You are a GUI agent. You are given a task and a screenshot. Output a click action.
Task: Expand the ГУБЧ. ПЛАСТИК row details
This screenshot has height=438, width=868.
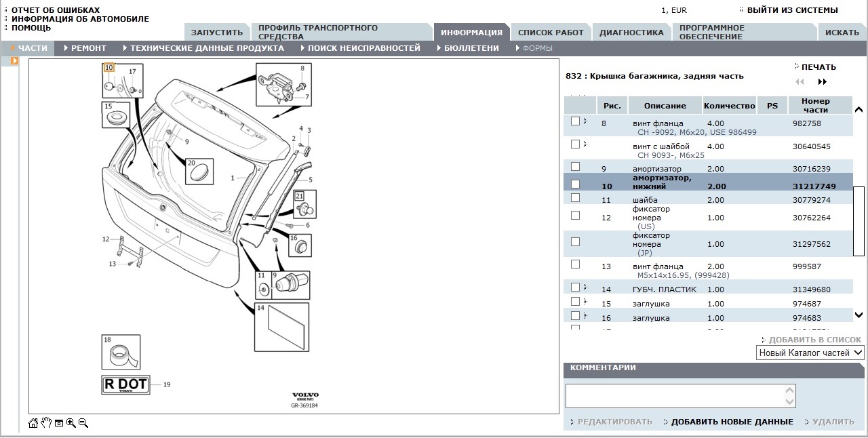pyautogui.click(x=585, y=287)
